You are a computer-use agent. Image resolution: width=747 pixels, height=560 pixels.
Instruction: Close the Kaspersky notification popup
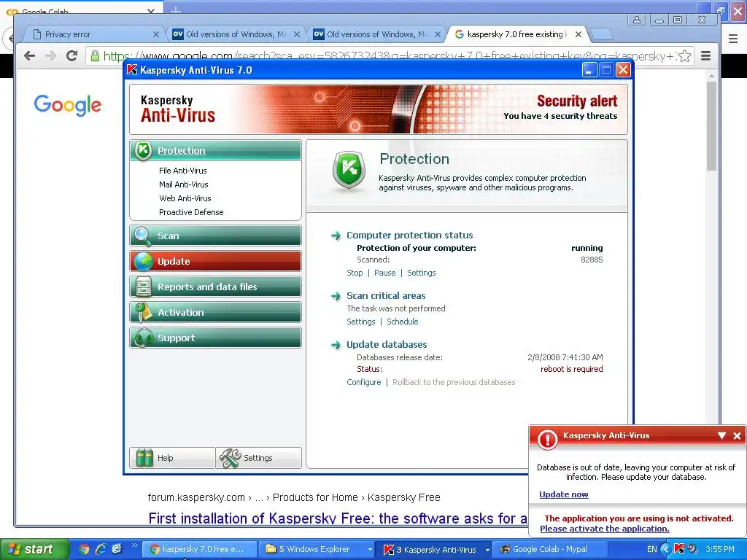(737, 436)
